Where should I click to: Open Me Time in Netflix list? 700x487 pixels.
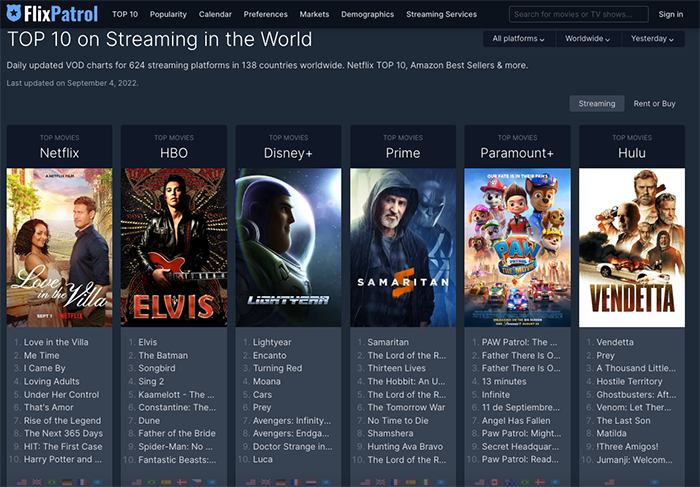coord(42,355)
